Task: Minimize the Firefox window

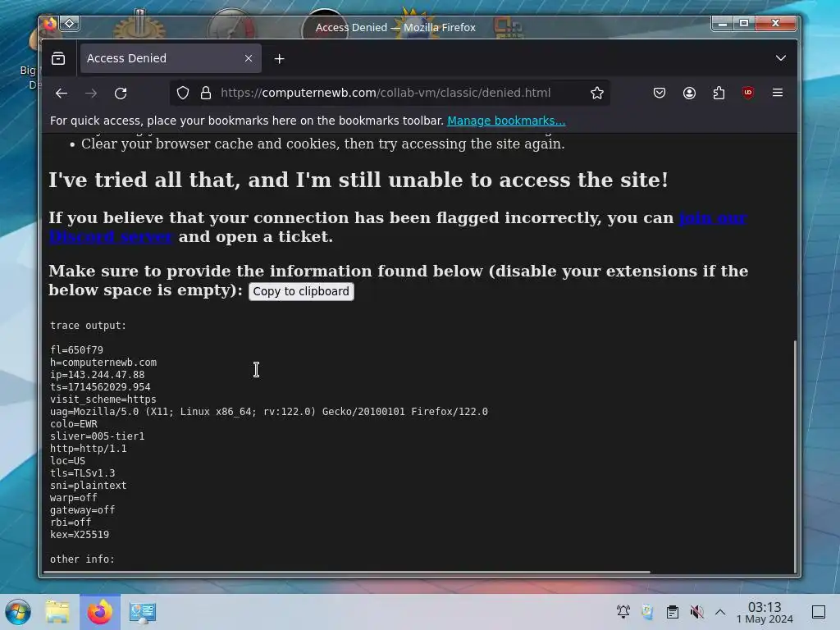Action: pos(722,24)
